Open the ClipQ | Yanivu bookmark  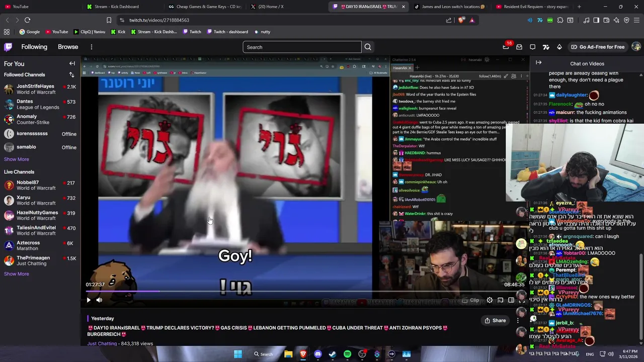point(89,32)
